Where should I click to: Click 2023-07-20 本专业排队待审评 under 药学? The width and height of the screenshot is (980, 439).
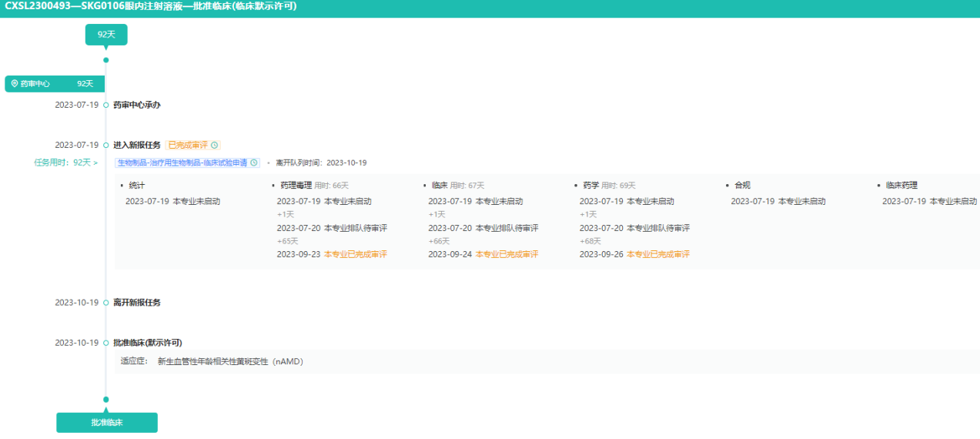pos(634,228)
